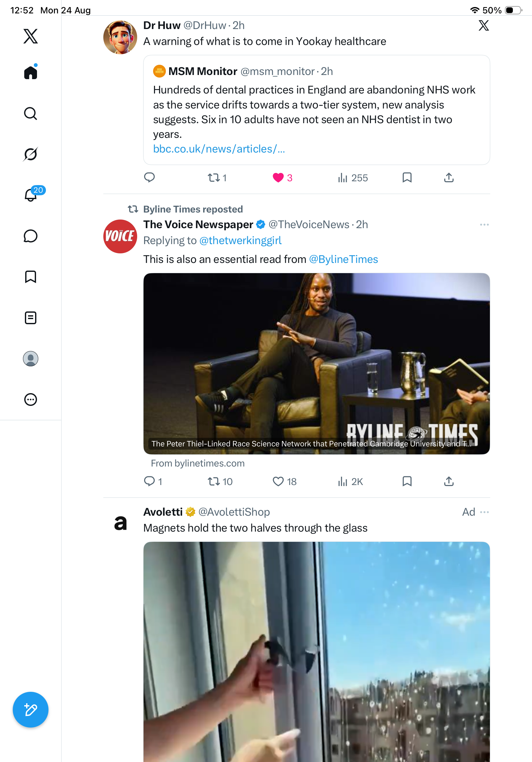The height and width of the screenshot is (762, 532).
Task: Share The Voice Newspaper post
Action: [x=449, y=481]
